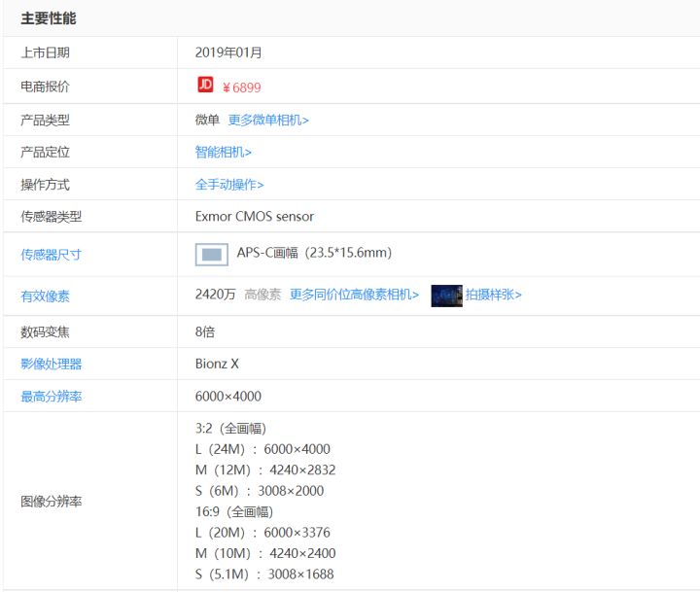Image resolution: width=700 pixels, height=592 pixels.
Task: Select the 数码变焦 row label
Action: coord(45,331)
